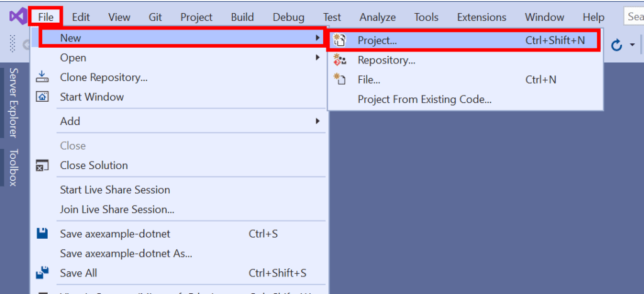The height and width of the screenshot is (294, 644).
Task: Open the Debug menu
Action: coord(289,17)
